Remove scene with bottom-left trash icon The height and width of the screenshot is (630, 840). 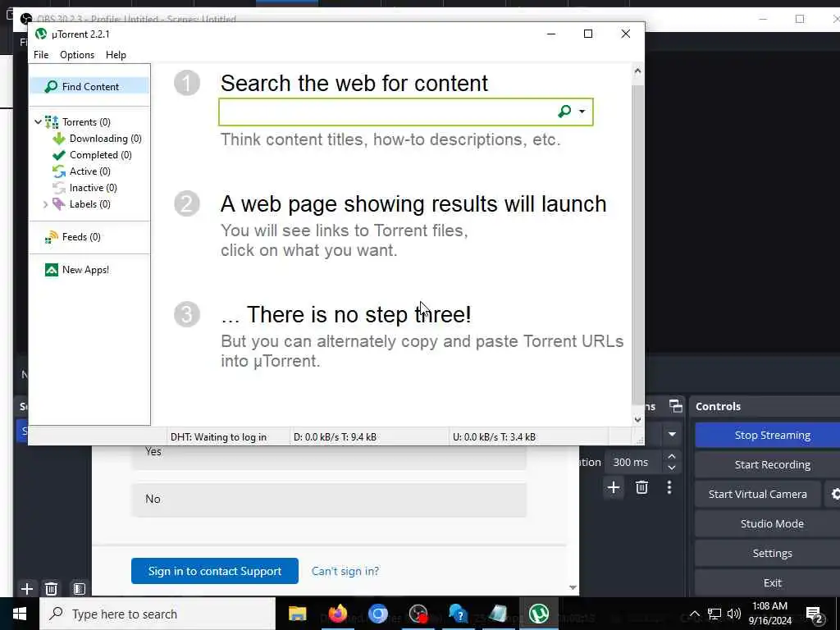click(x=51, y=589)
